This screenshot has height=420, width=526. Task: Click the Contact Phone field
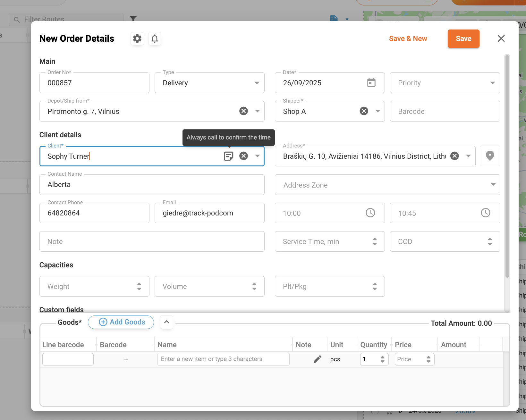[94, 213]
